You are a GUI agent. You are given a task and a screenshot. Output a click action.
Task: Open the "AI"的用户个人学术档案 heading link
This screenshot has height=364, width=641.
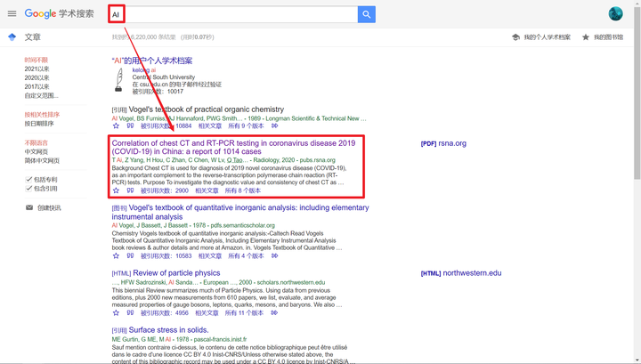pos(152,61)
